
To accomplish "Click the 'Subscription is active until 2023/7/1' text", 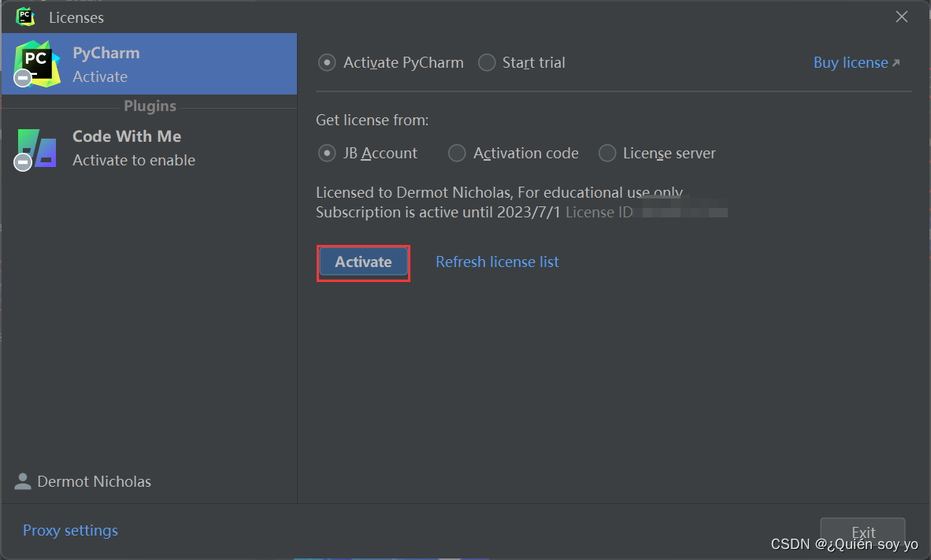I will 438,212.
